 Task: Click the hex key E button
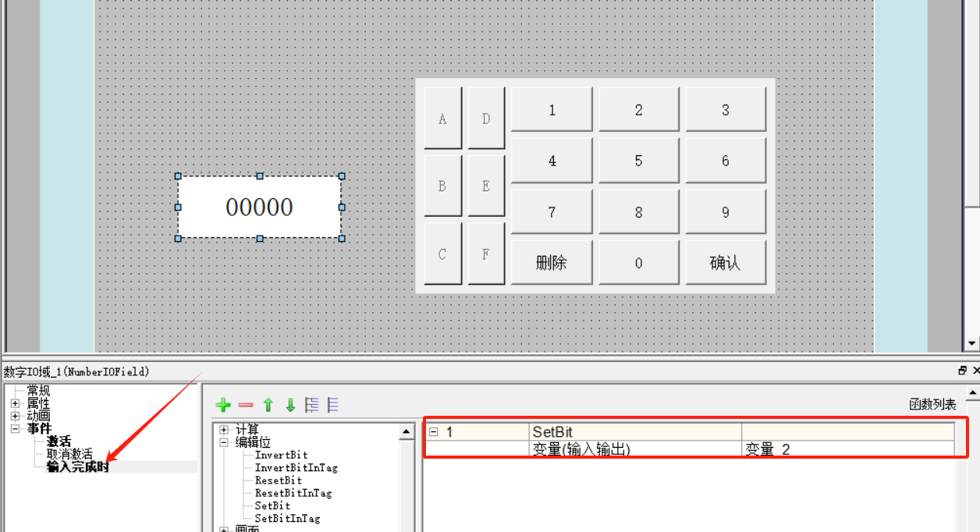486,186
